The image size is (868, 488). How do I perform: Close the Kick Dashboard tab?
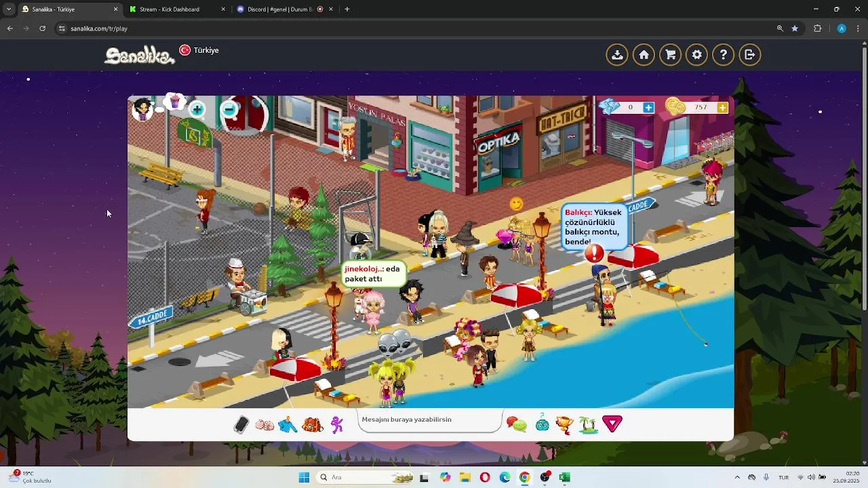point(223,9)
